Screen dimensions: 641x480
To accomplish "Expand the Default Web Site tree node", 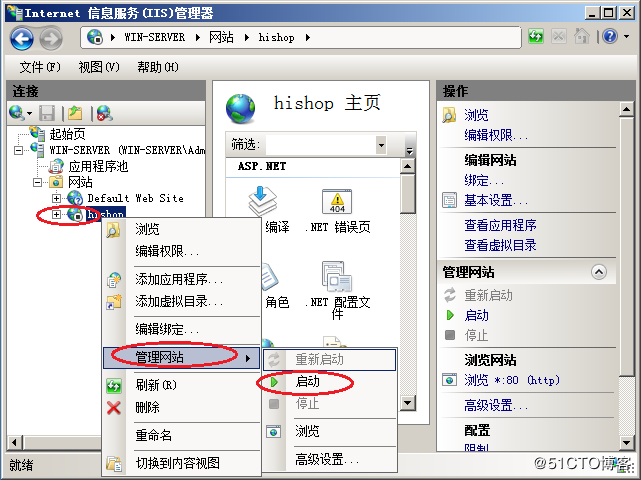I will (57, 198).
